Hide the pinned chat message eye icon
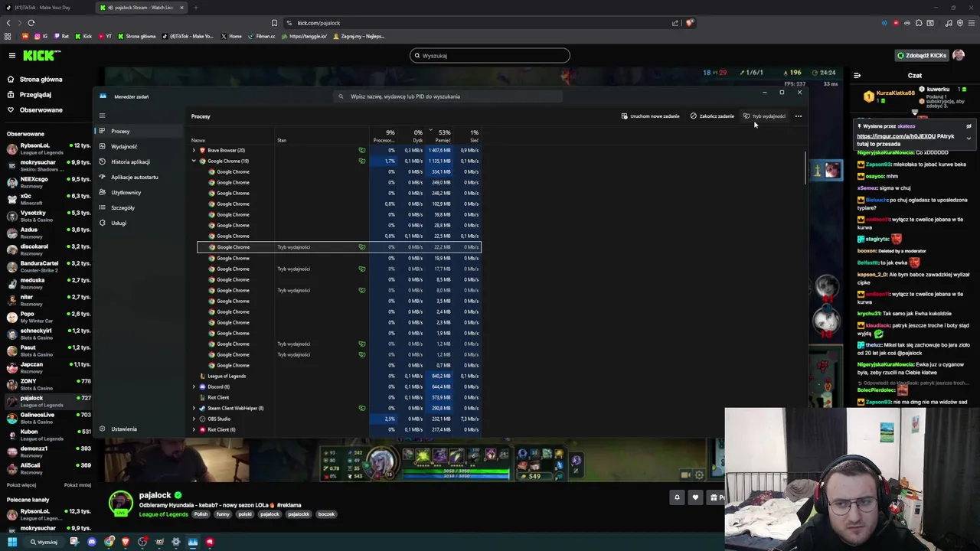This screenshot has width=980, height=551. pos(969,126)
